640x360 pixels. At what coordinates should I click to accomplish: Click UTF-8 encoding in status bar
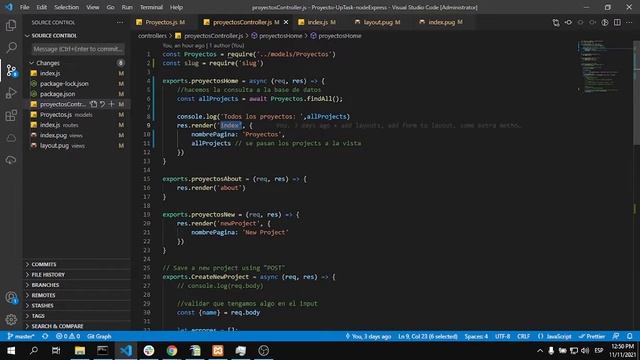(x=502, y=336)
